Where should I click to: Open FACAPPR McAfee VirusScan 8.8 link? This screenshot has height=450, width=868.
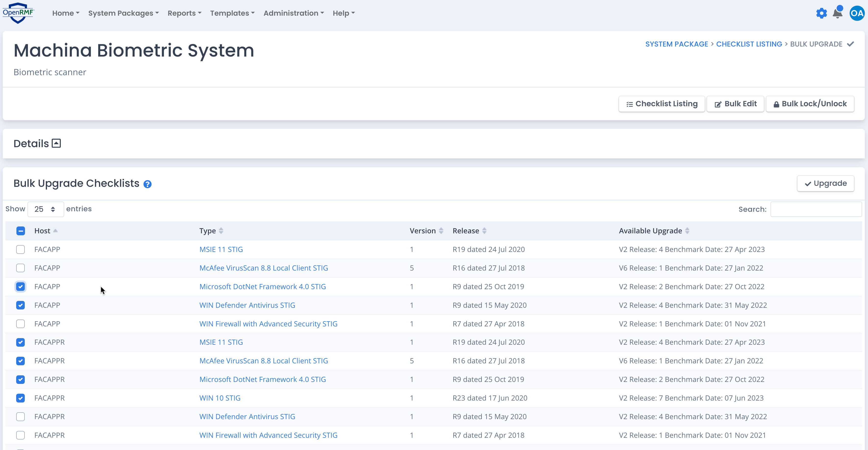[x=263, y=361]
